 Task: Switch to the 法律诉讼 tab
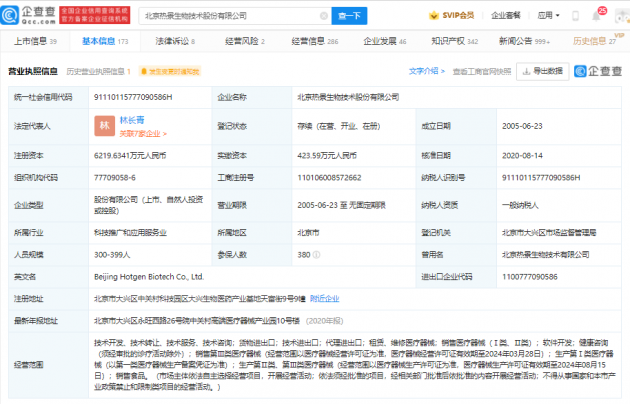point(175,41)
